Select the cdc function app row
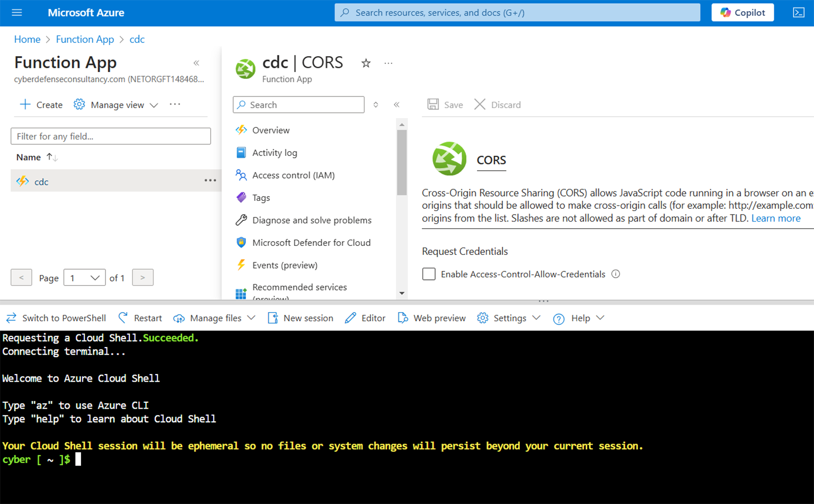 tap(116, 181)
